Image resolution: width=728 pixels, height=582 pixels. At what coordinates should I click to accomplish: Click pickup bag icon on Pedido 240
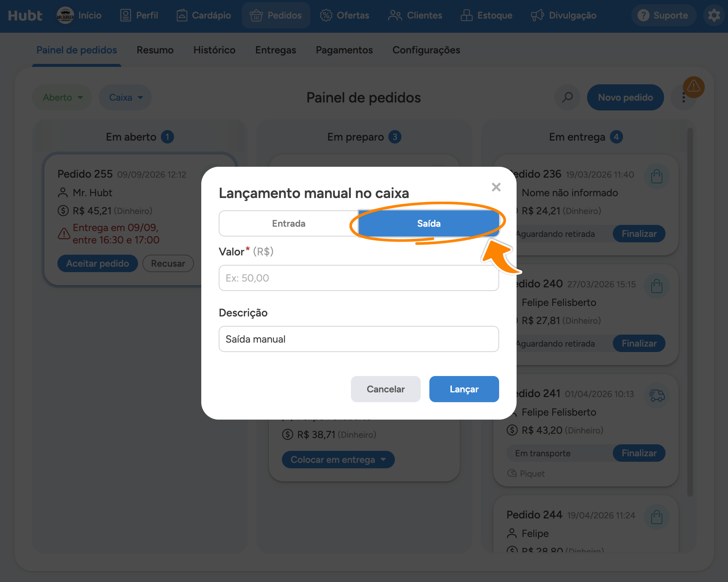(x=656, y=286)
